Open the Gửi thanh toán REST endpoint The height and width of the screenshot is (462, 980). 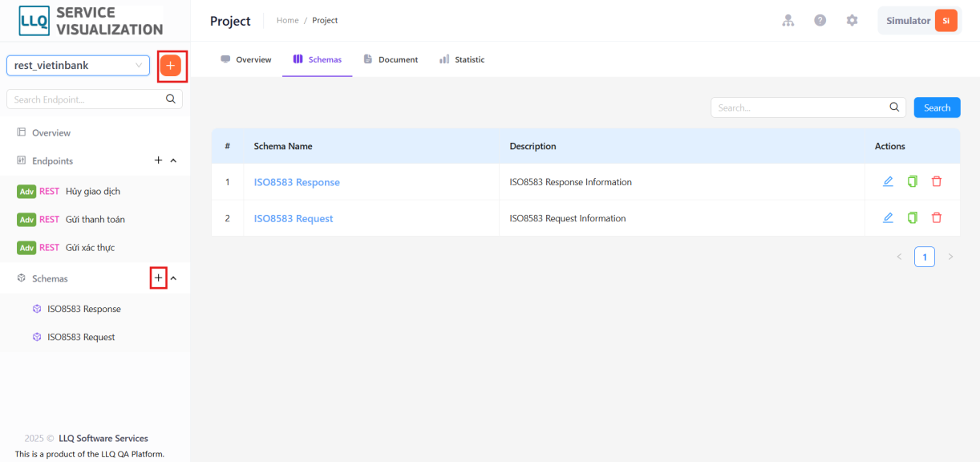[x=95, y=219]
